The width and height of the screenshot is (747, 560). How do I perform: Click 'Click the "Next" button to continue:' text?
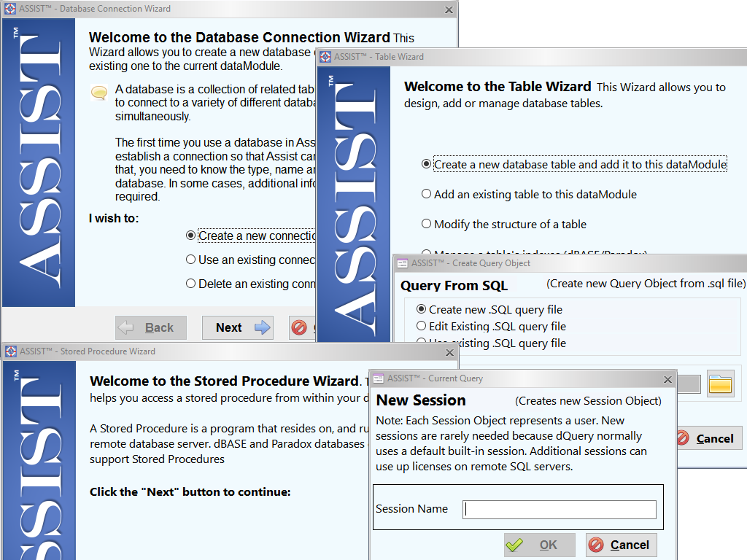pos(190,492)
